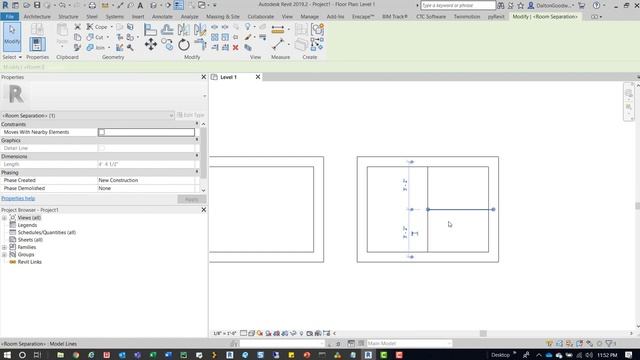
Task: Open the Properties palette button
Action: pos(37,44)
